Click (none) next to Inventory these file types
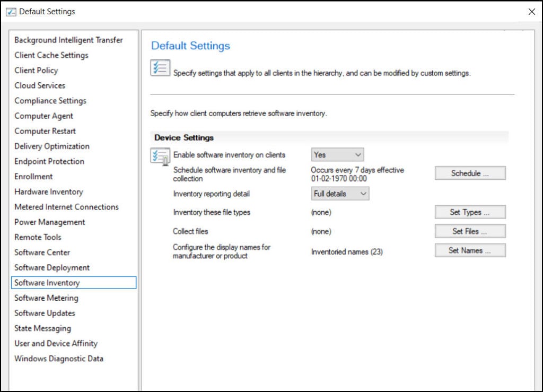 pos(321,212)
